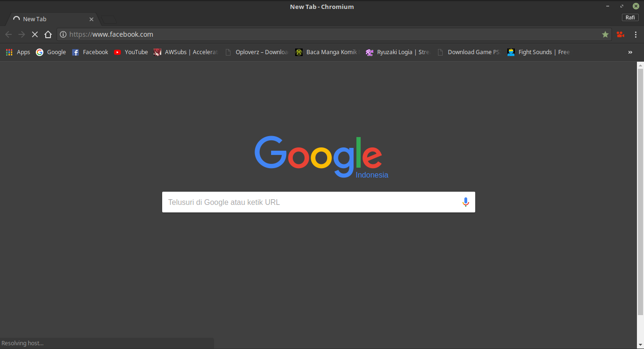Screen dimensions: 644x349
Task: Open the Chromium three-dot menu
Action: [x=636, y=34]
